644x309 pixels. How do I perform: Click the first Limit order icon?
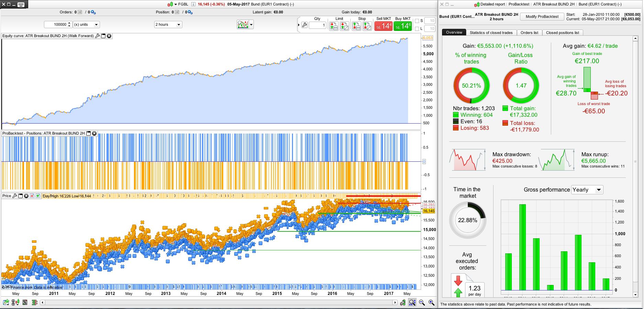pos(334,26)
